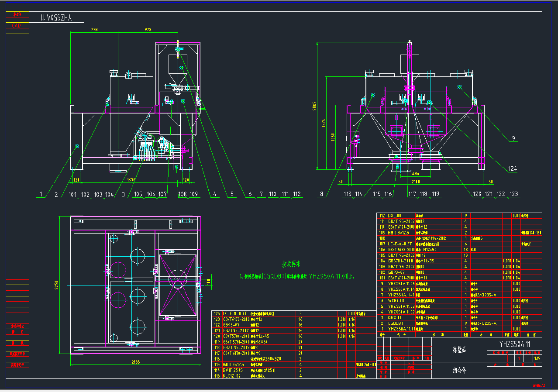558x392 pixels.
Task: Click balloon number 124 in front view
Action: click(x=513, y=168)
